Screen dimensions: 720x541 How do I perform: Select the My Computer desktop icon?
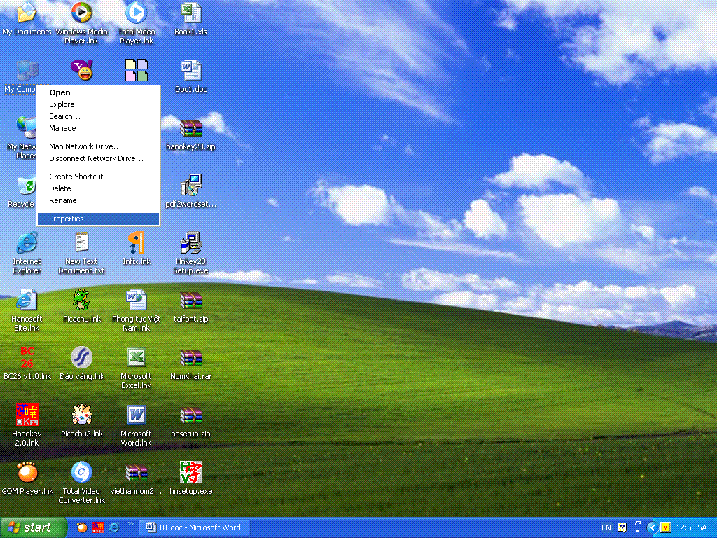pyautogui.click(x=27, y=71)
